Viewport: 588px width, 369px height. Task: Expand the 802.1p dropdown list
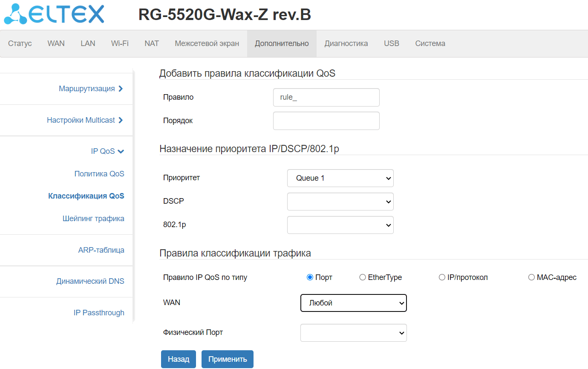[x=340, y=225]
